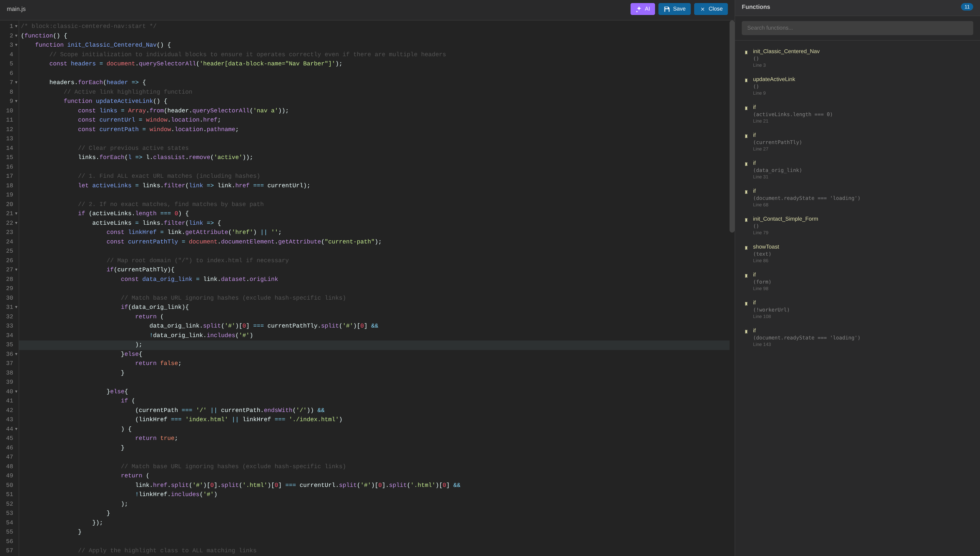Collapse fold arrow at line 44
Screen dimensions: 980x556
pyautogui.click(x=16, y=429)
